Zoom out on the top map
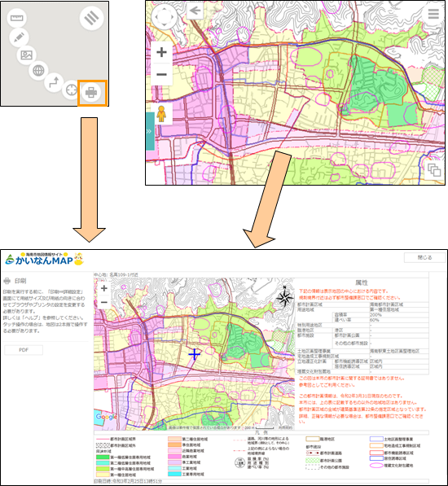This screenshot has width=448, height=486. point(161,74)
